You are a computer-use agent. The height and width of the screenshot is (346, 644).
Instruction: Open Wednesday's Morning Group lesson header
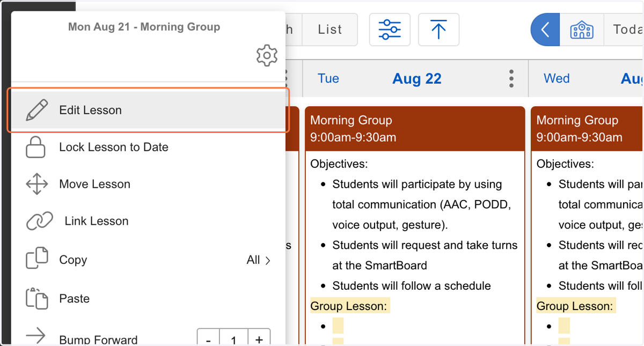click(588, 129)
